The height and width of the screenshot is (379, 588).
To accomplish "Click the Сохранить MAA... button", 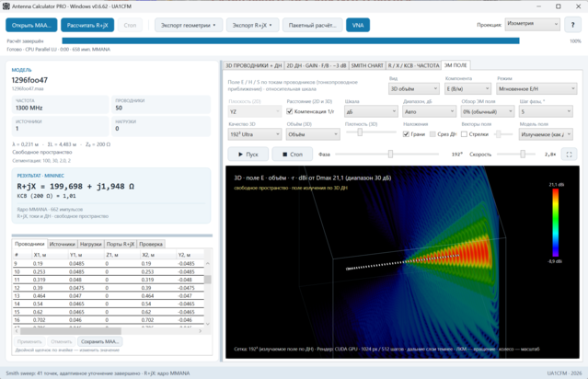I will tap(99, 341).
